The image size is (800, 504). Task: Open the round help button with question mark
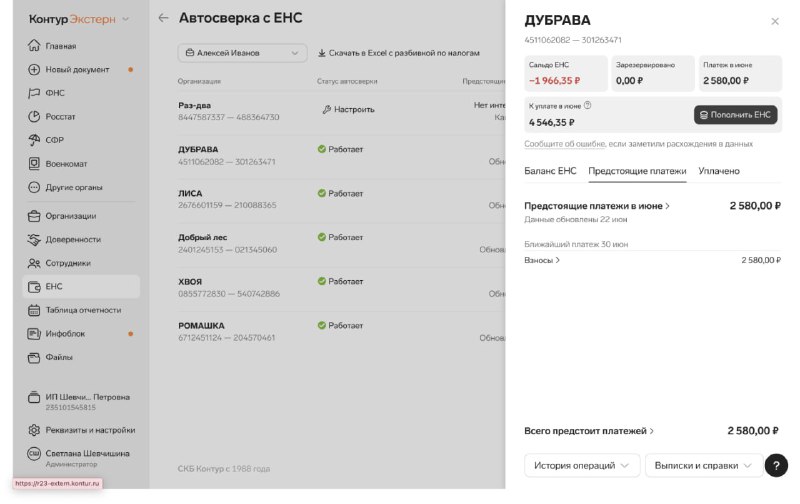click(x=776, y=465)
